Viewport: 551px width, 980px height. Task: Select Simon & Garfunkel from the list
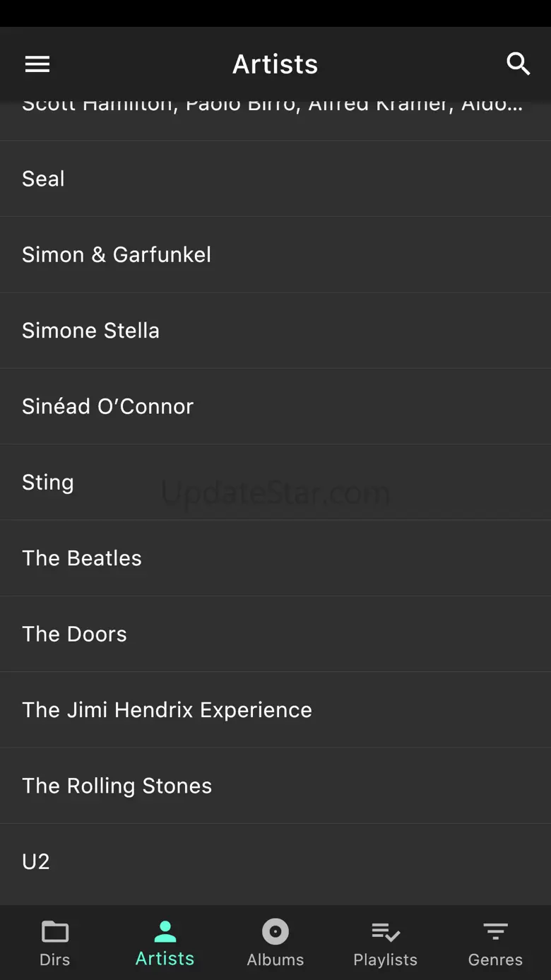tap(117, 254)
